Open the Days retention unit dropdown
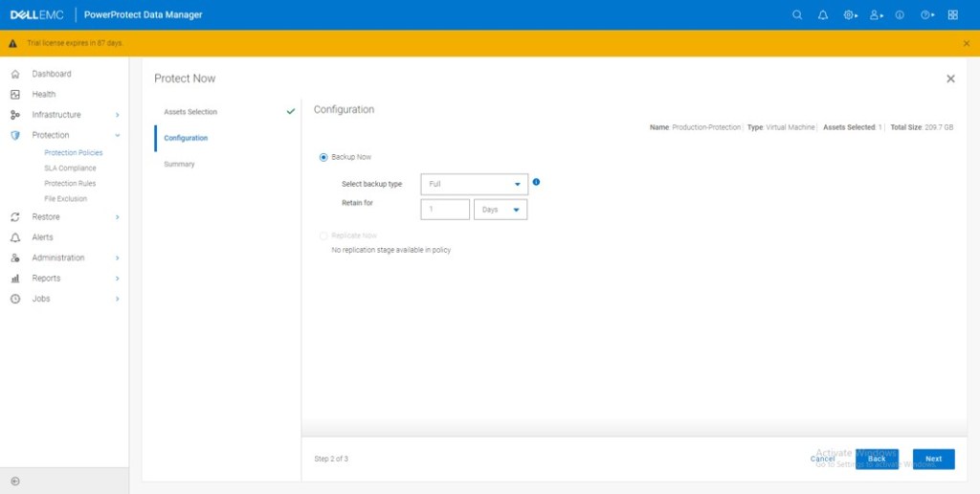Screen dimensions: 980x494 pyautogui.click(x=501, y=210)
